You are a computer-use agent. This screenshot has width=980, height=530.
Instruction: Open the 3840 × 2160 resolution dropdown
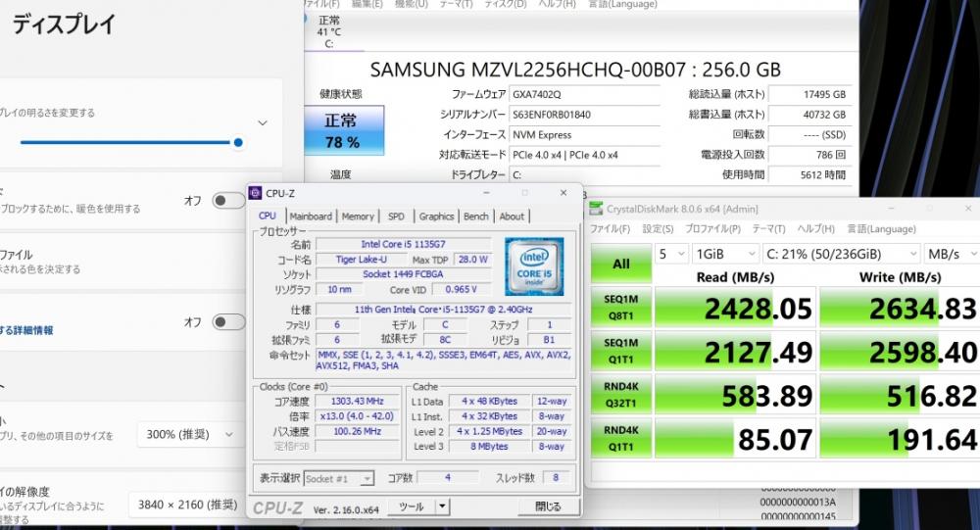point(186,505)
